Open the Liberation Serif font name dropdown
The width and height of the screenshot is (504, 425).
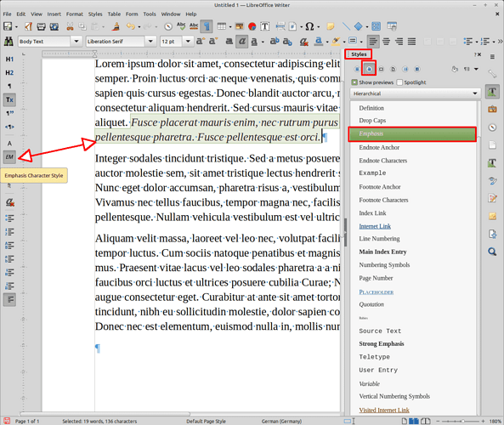pos(150,42)
